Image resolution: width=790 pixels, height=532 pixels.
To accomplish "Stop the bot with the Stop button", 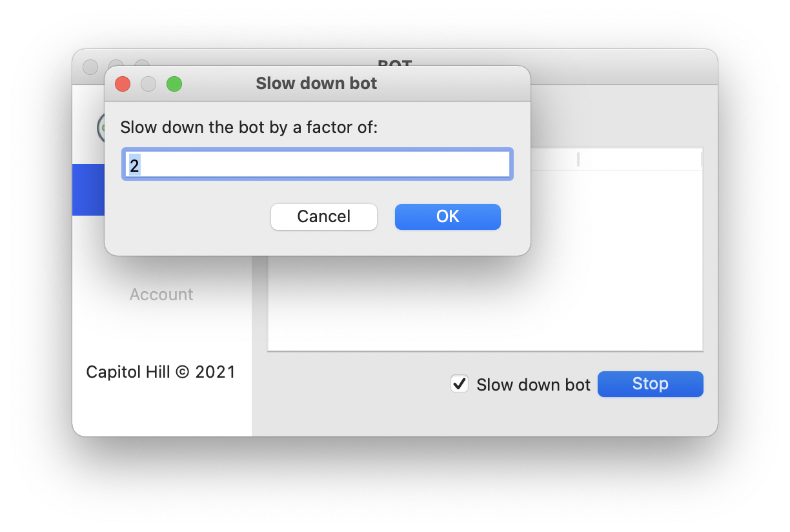I will pyautogui.click(x=650, y=384).
